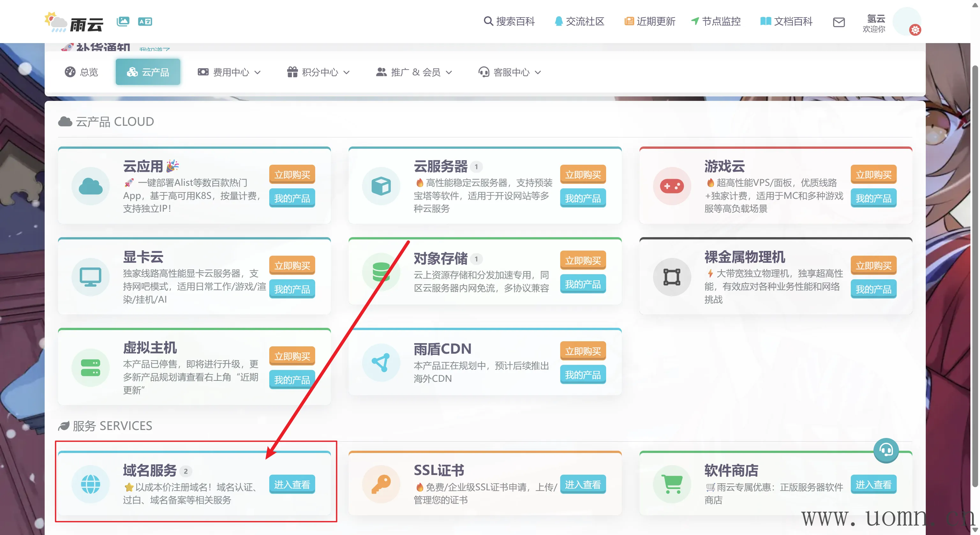Viewport: 980px width, 535px height.
Task: Click the language translate icon in the header
Action: [x=145, y=21]
